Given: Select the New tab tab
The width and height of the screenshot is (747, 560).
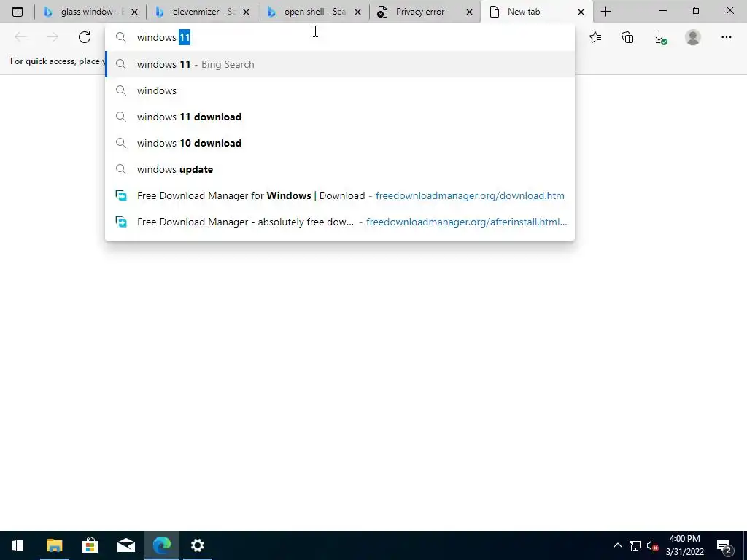Looking at the screenshot, I should 536,12.
